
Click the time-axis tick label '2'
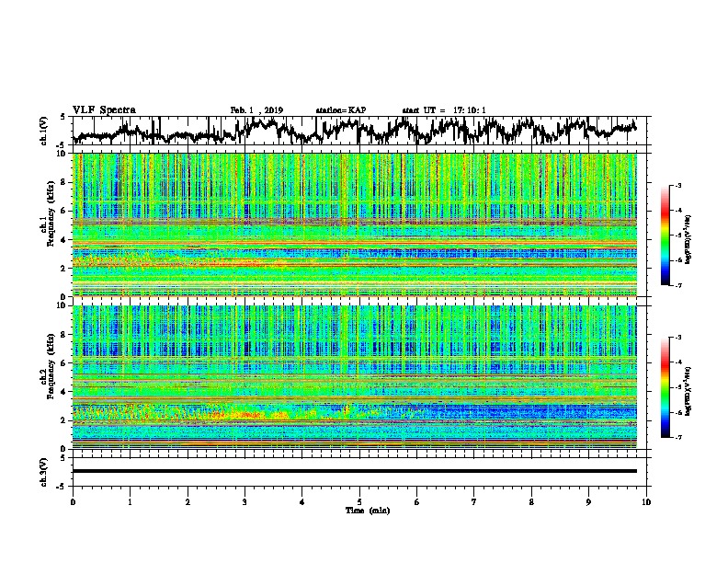(188, 502)
